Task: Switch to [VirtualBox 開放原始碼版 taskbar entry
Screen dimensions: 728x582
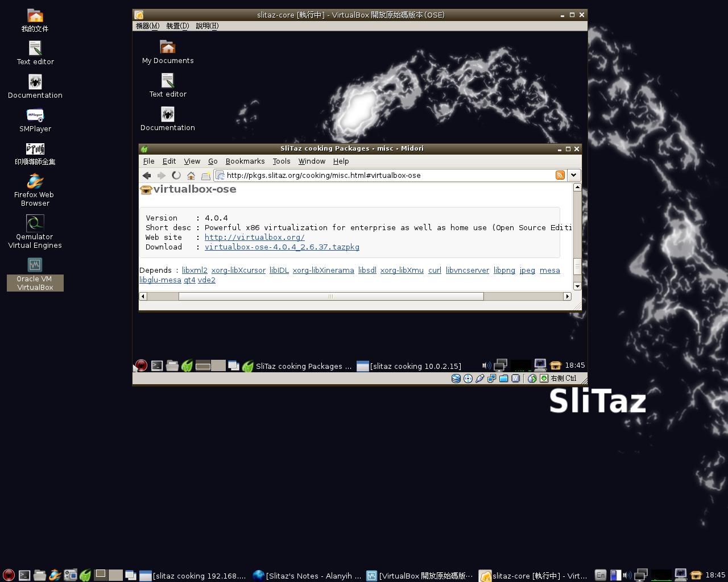Action: (x=420, y=576)
